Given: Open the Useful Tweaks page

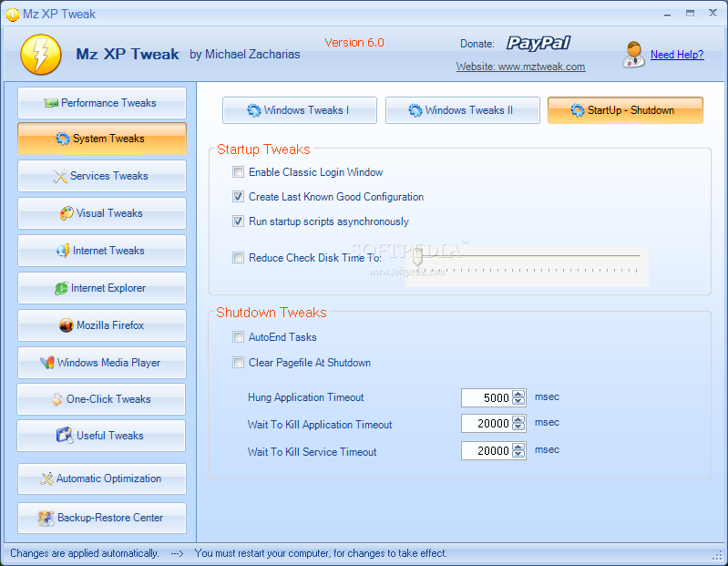Looking at the screenshot, I should [x=101, y=436].
